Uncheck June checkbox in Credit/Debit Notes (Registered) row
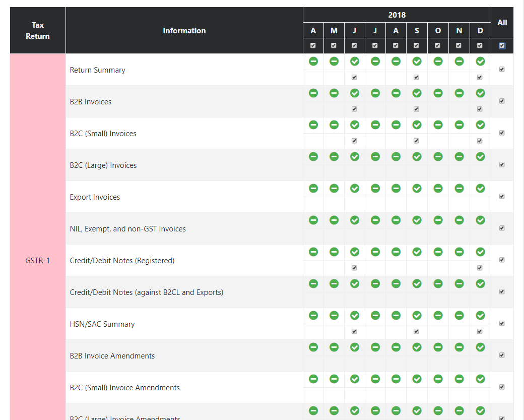Viewport: 524px width, 420px height. coord(354,268)
